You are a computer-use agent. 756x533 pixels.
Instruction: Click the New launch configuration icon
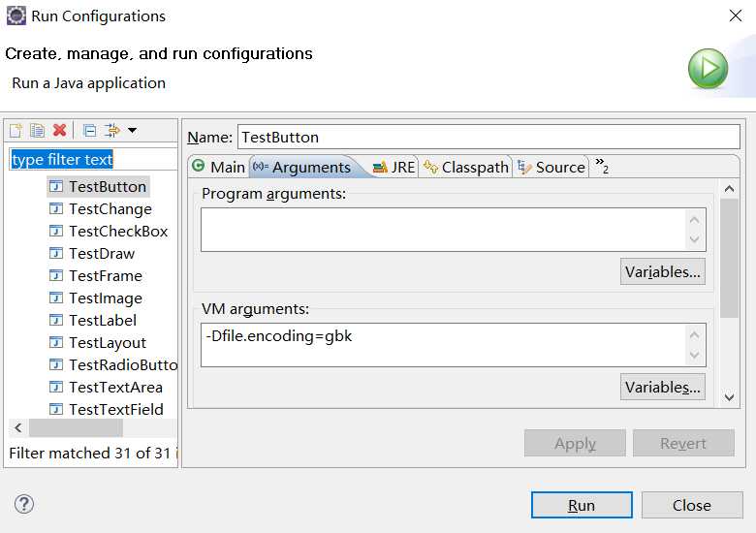coord(16,130)
